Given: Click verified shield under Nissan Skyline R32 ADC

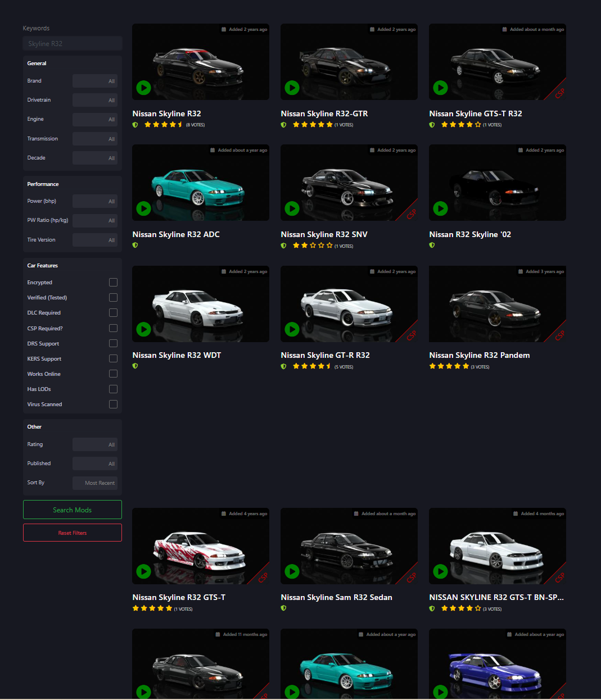Looking at the screenshot, I should [135, 245].
